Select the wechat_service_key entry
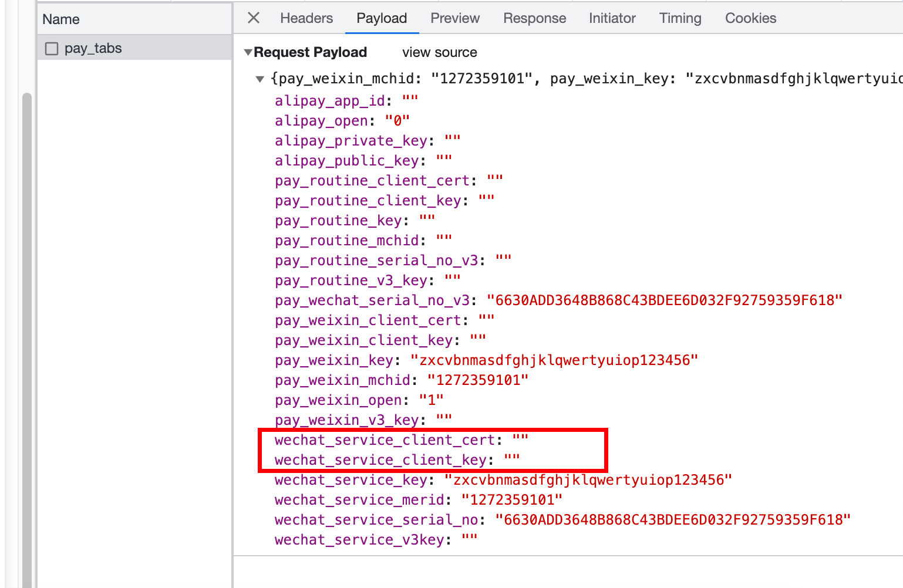The height and width of the screenshot is (588, 903). point(503,479)
